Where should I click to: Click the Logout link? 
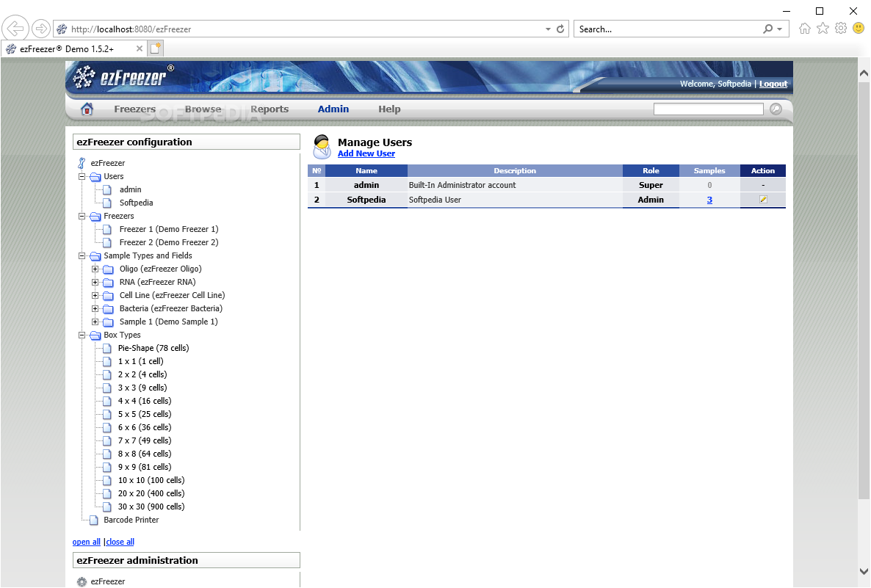click(773, 84)
